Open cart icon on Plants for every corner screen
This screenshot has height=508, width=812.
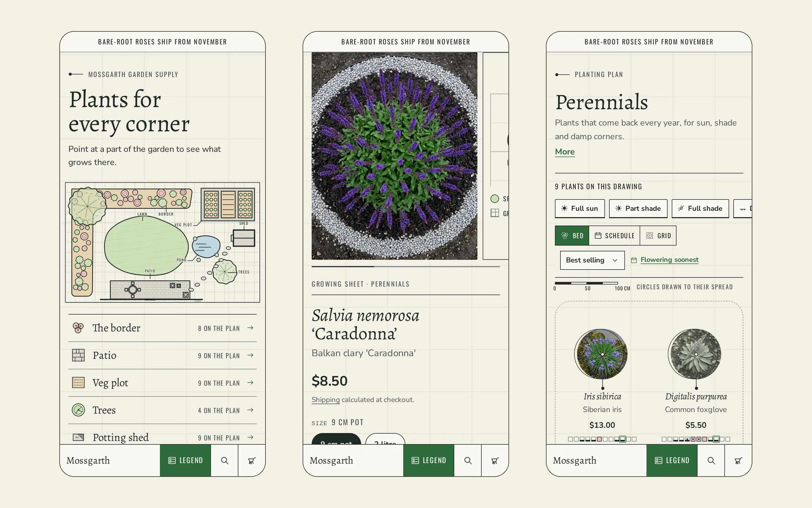[252, 460]
